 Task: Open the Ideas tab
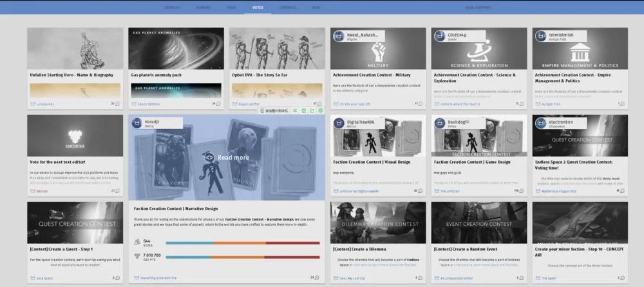click(x=232, y=7)
